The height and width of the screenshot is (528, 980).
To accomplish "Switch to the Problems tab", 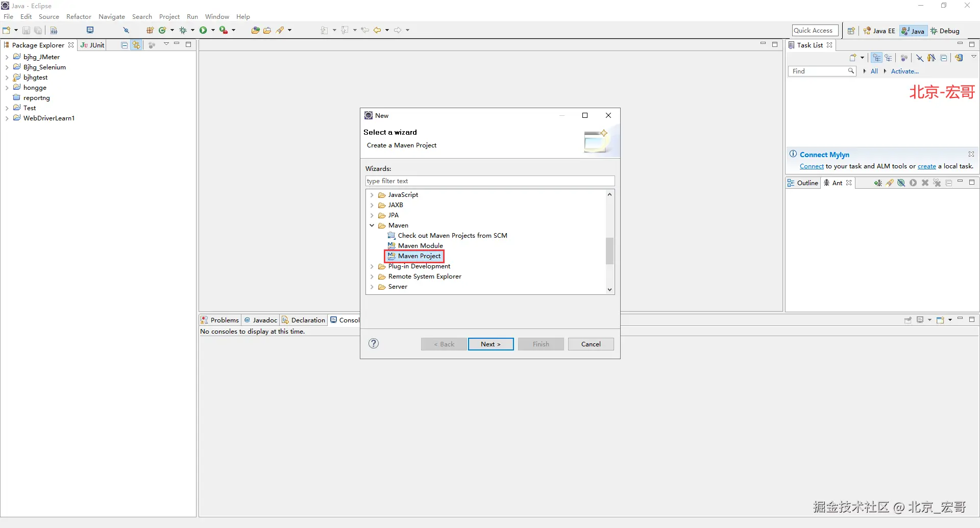I will 220,320.
